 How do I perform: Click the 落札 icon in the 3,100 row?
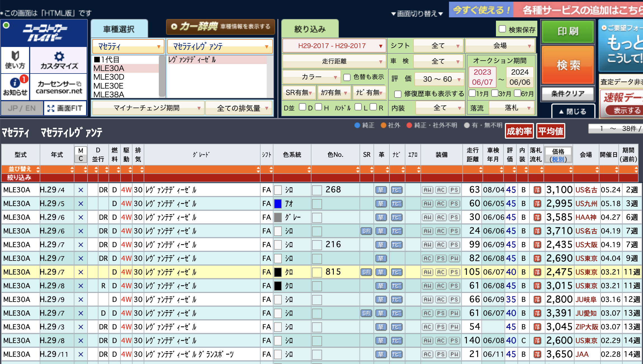[537, 190]
